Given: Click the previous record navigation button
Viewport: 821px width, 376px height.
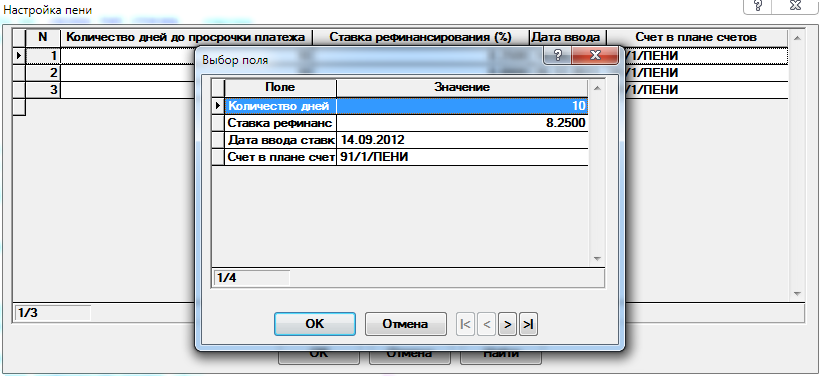Looking at the screenshot, I should [486, 325].
